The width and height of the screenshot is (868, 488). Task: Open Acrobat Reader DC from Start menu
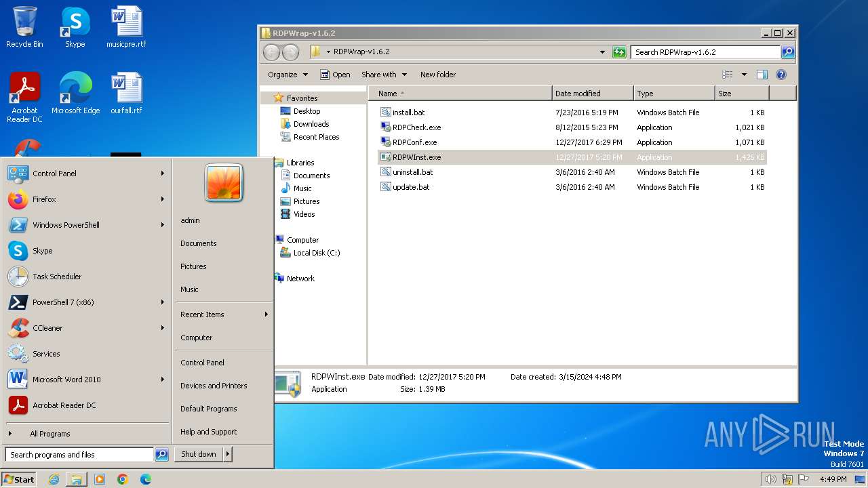(x=87, y=405)
